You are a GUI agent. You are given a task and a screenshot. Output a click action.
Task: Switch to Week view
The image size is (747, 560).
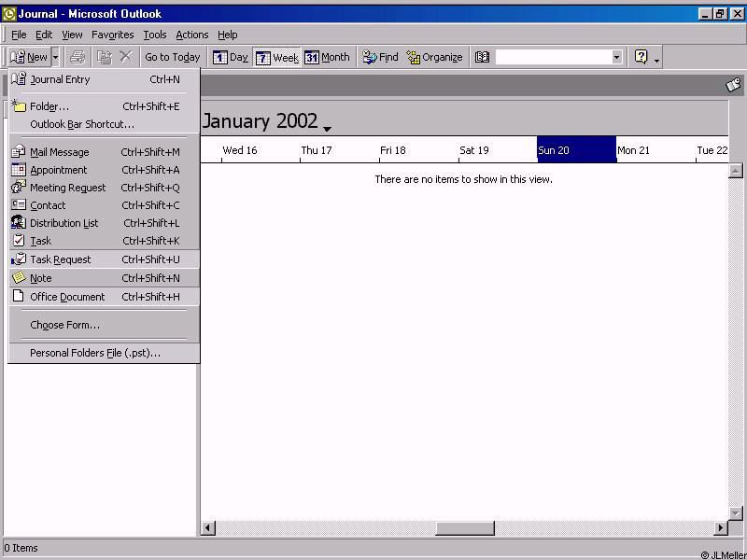point(277,58)
